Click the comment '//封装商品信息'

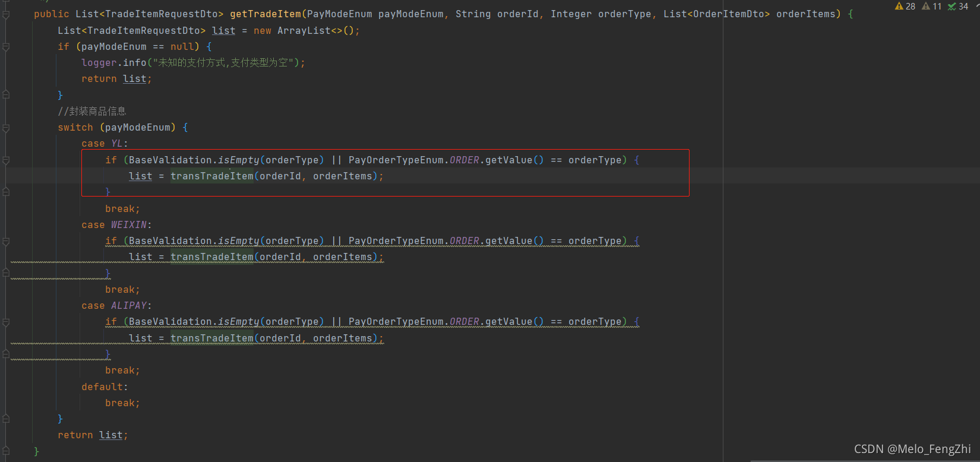92,111
